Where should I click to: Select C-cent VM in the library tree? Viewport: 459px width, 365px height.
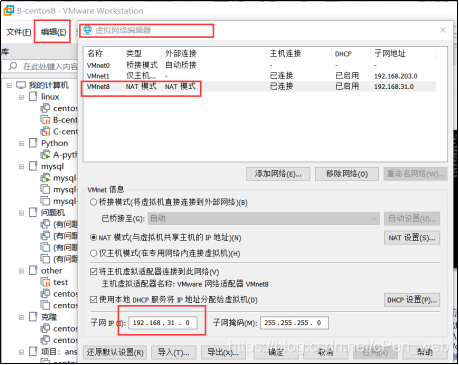pos(65,132)
